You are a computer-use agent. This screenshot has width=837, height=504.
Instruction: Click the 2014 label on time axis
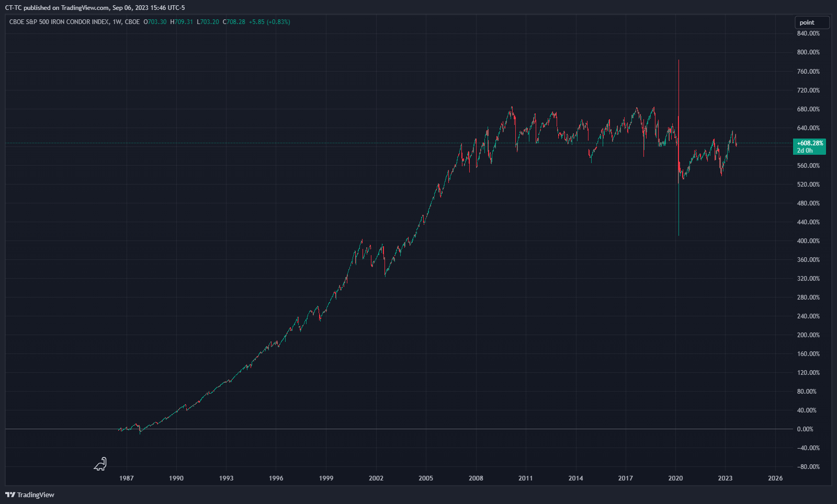click(x=575, y=478)
